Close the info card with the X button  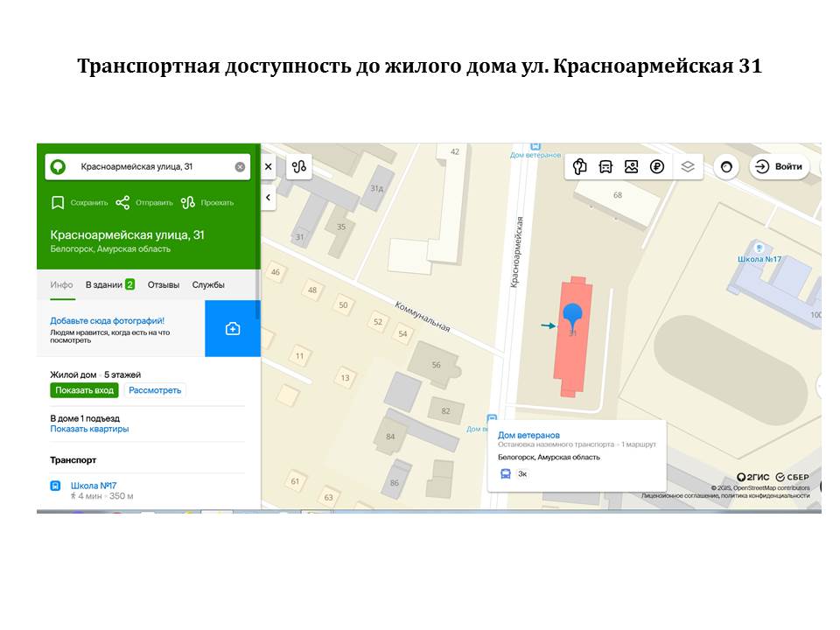pyautogui.click(x=269, y=166)
